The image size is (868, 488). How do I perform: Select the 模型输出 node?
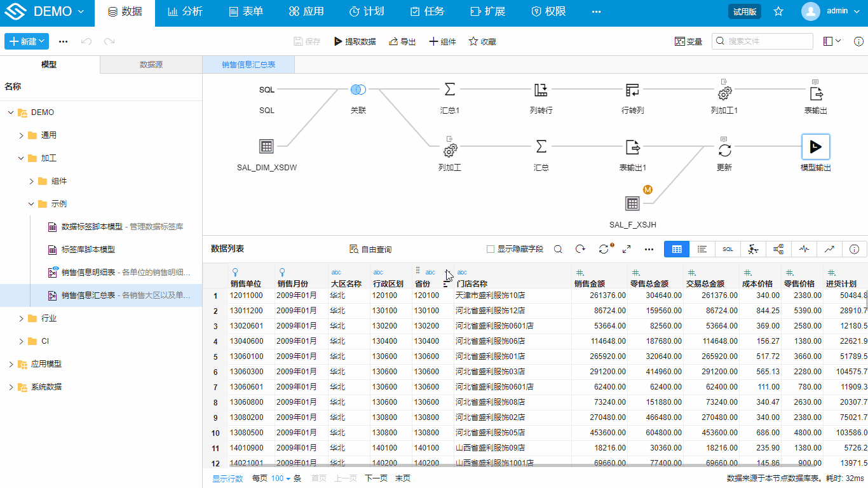point(815,147)
